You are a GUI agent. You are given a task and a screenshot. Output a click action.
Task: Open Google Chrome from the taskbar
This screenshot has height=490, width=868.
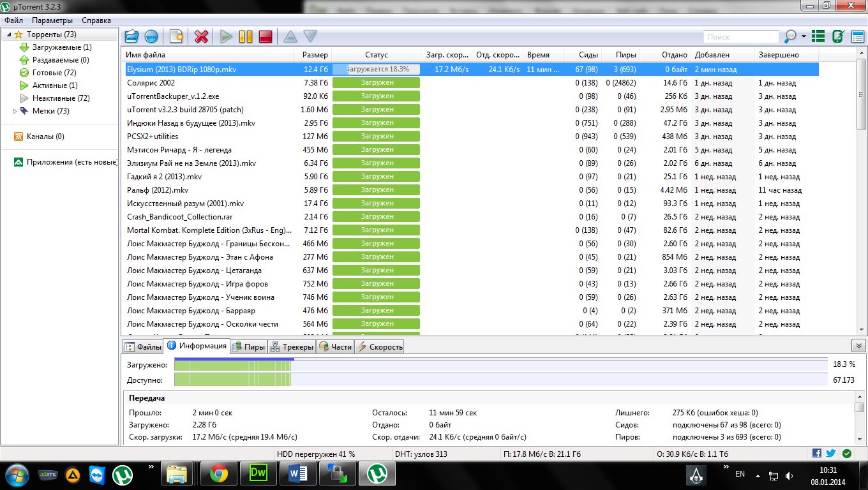click(x=219, y=474)
